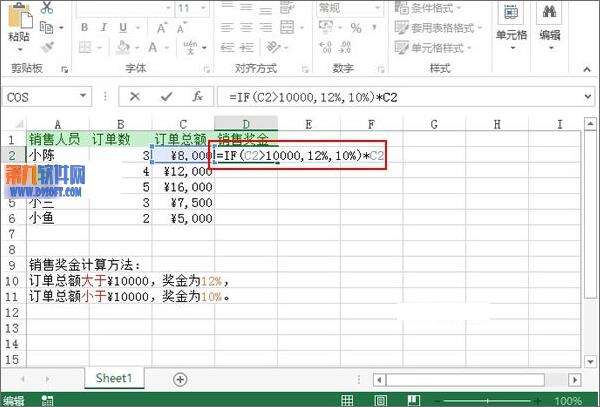
Task: Toggle Bold formatting
Action: point(85,28)
